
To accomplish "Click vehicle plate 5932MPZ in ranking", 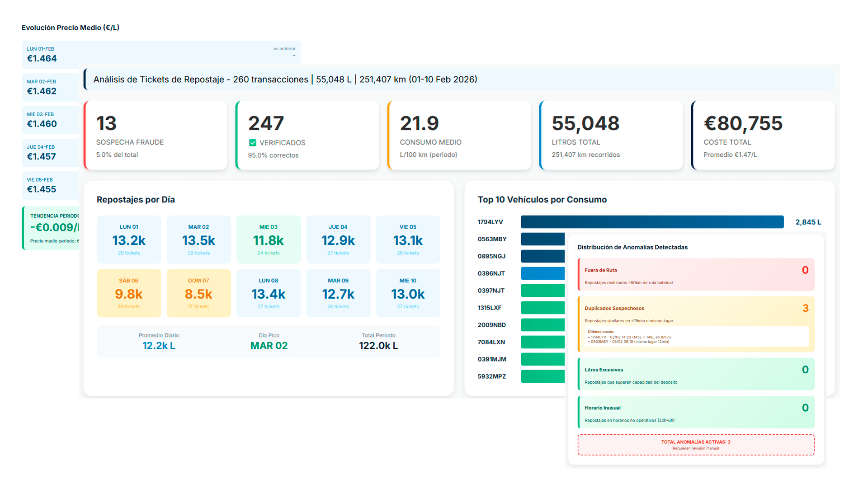I will [492, 376].
